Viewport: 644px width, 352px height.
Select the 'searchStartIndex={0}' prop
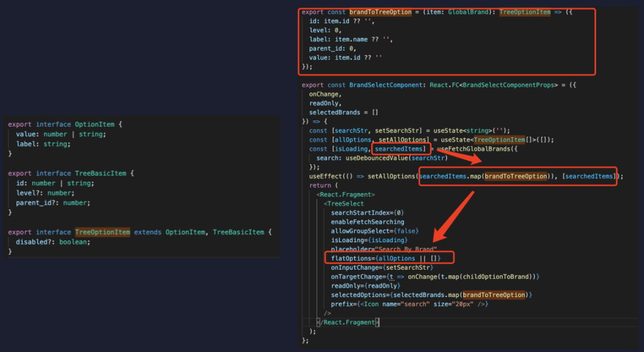tap(367, 213)
